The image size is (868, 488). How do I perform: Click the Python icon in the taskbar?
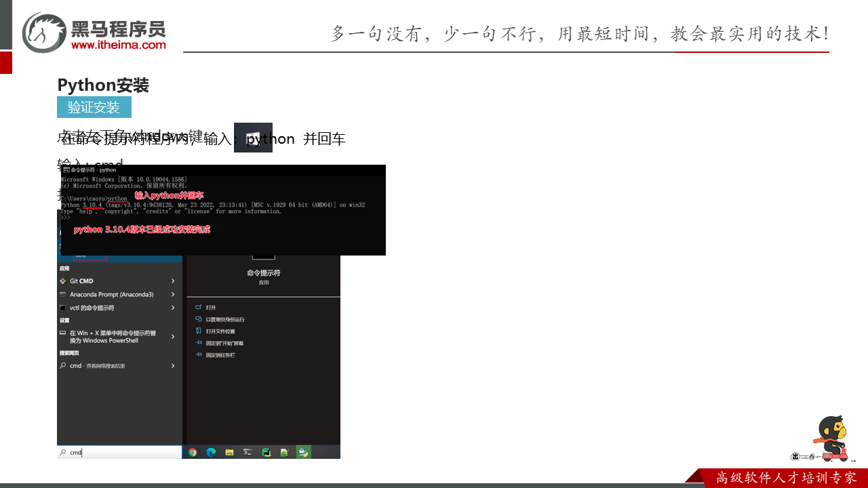(x=303, y=452)
